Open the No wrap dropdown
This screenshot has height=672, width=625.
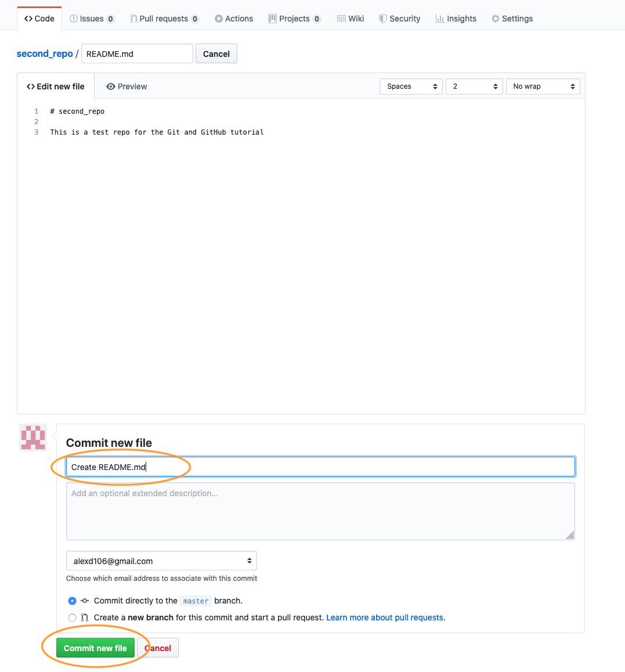(543, 86)
